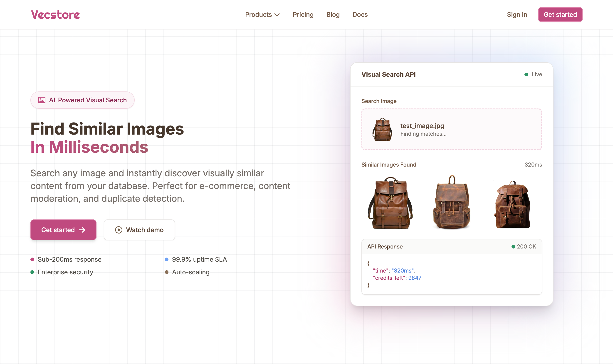Click the 99.9% uptime SLA feature
The width and height of the screenshot is (613, 364).
click(x=195, y=259)
